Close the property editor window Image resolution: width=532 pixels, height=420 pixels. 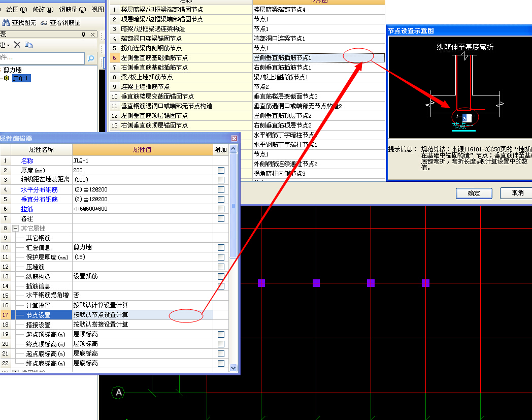pyautogui.click(x=234, y=138)
